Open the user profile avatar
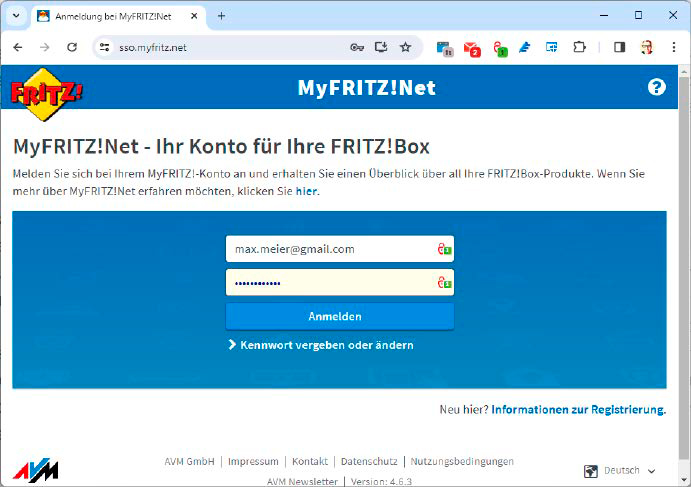This screenshot has height=487, width=691. (x=646, y=47)
